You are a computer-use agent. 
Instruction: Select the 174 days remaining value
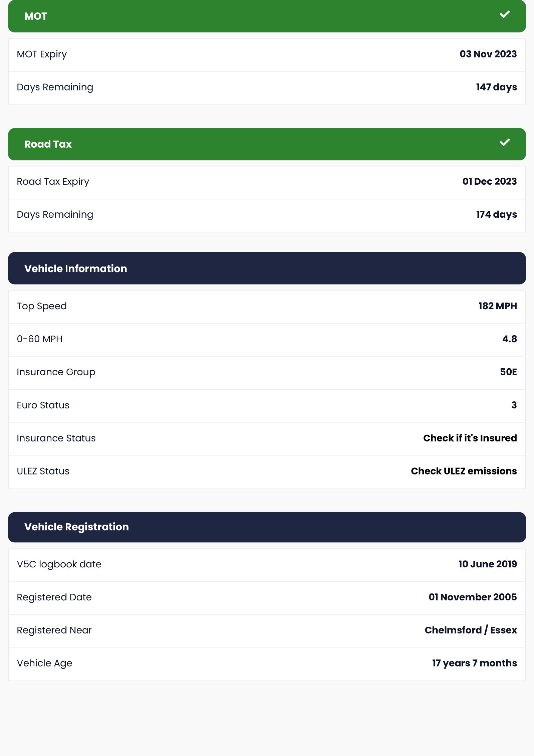497,214
